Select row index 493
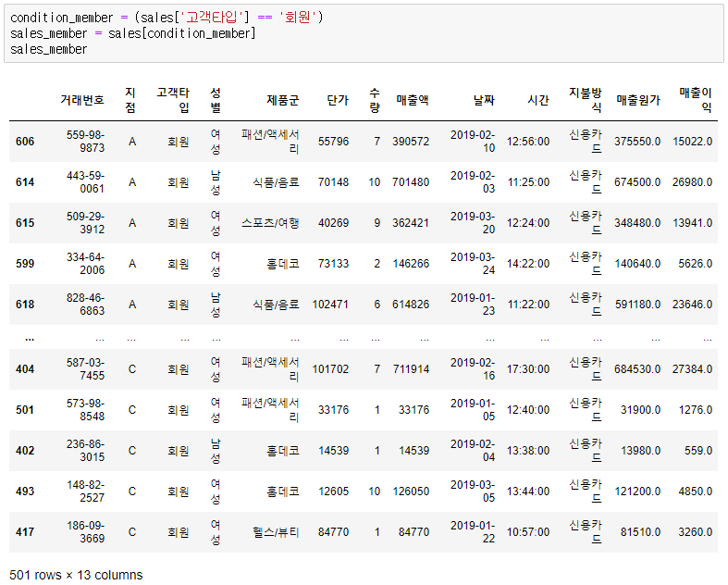This screenshot has height=585, width=728. click(25, 492)
